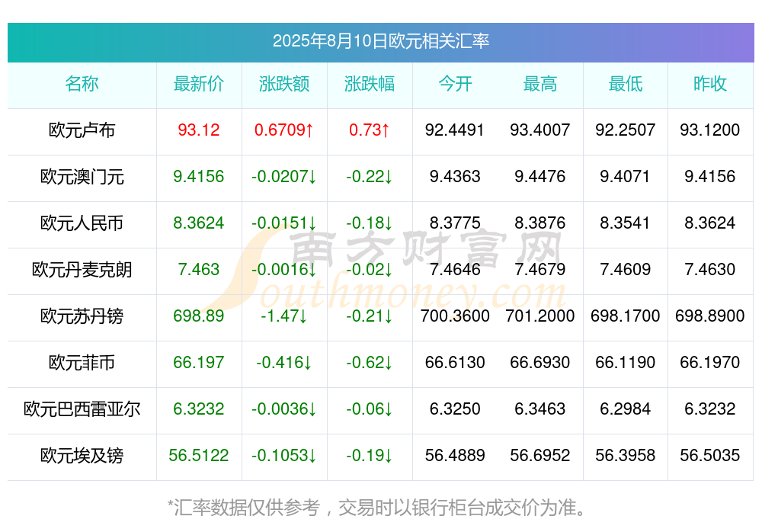Click the 涨跌幅 column header

[x=370, y=84]
